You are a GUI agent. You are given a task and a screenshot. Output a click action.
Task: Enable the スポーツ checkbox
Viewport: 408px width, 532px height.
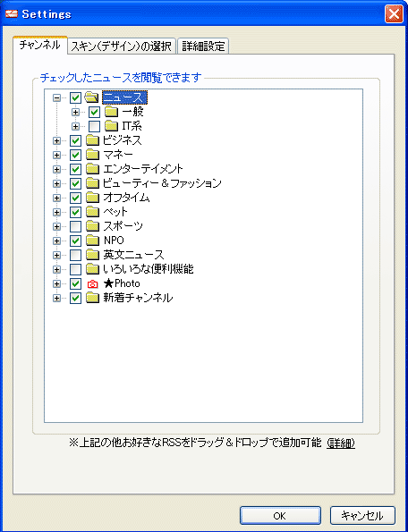[75, 226]
